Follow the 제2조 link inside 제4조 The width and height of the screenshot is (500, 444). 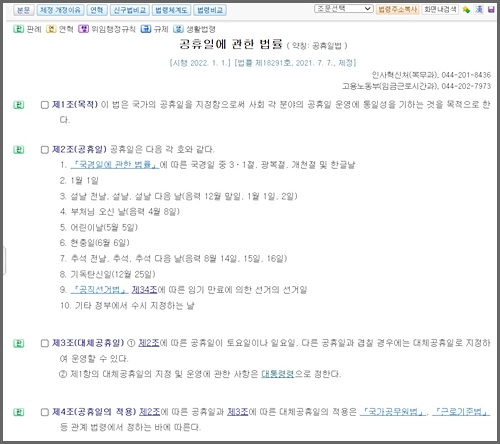click(x=150, y=412)
